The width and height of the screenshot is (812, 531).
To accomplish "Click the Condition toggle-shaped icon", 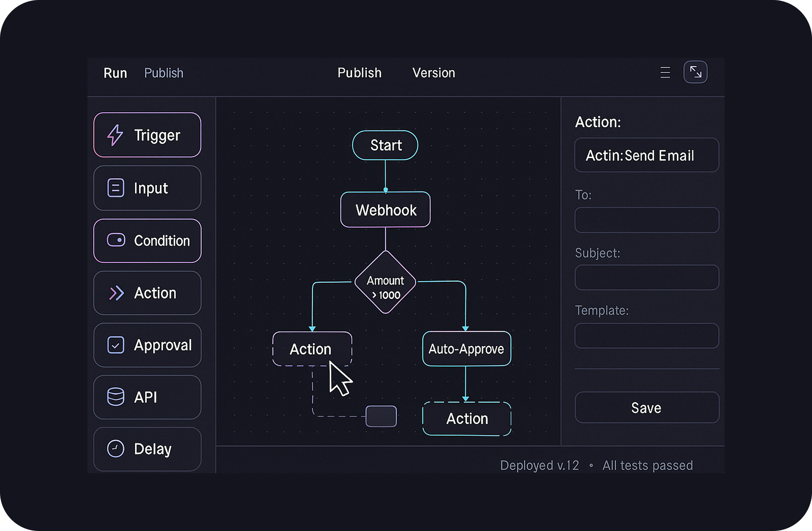I will [116, 240].
